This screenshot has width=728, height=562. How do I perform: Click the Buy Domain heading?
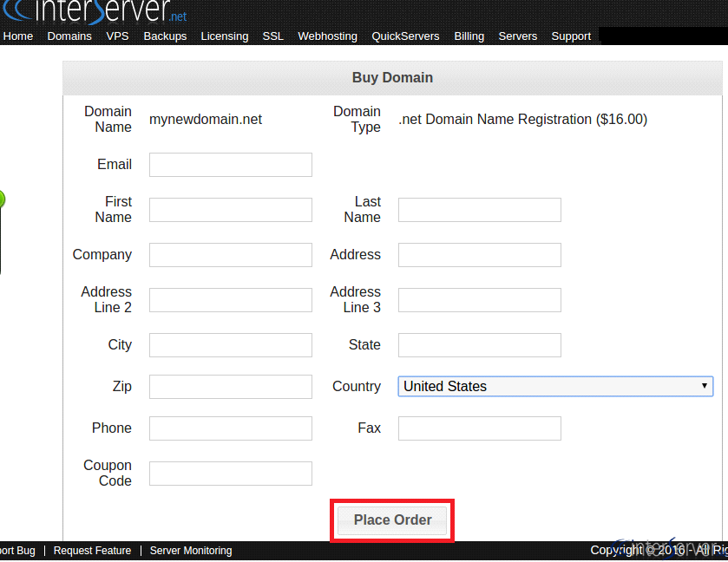tap(392, 77)
